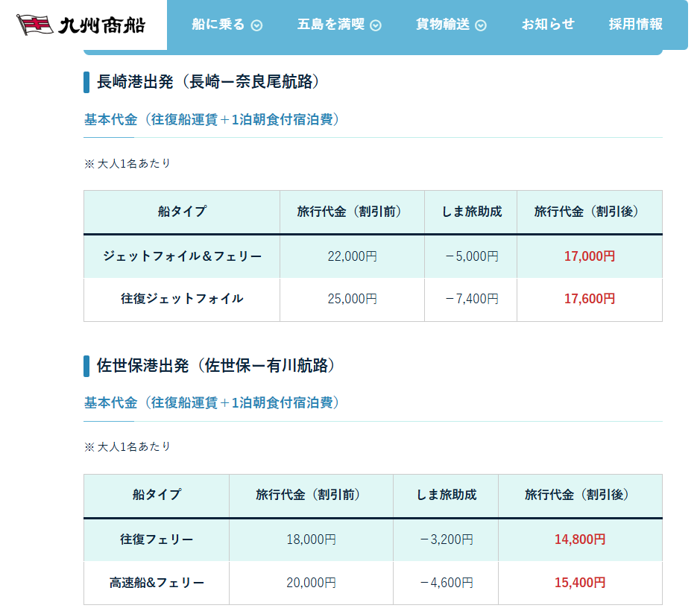Click the Kyushu Shosen flag logo icon

(34, 25)
